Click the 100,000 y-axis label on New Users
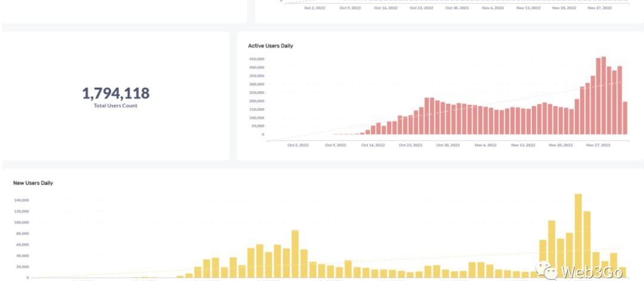This screenshot has height=281, width=644. click(21, 222)
